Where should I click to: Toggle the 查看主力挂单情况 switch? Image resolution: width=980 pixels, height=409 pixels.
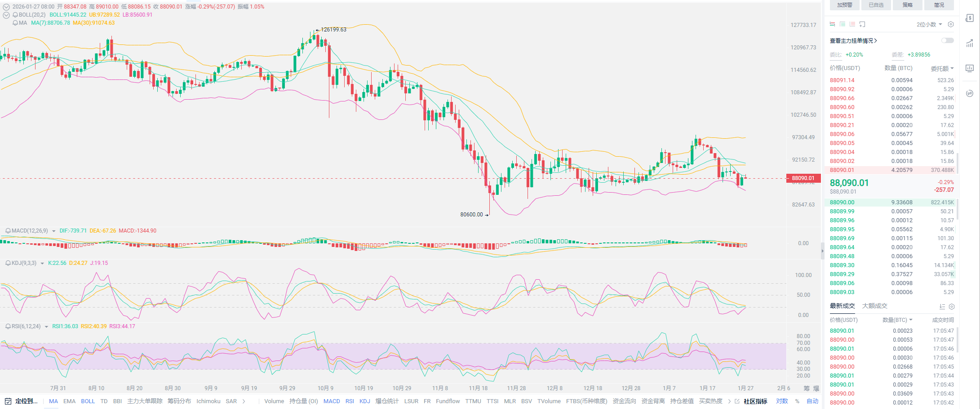pyautogui.click(x=947, y=40)
